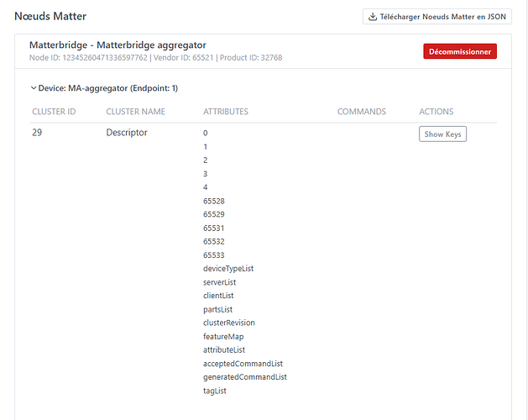Click the featureMap attribute
This screenshot has width=528, height=420.
click(223, 336)
